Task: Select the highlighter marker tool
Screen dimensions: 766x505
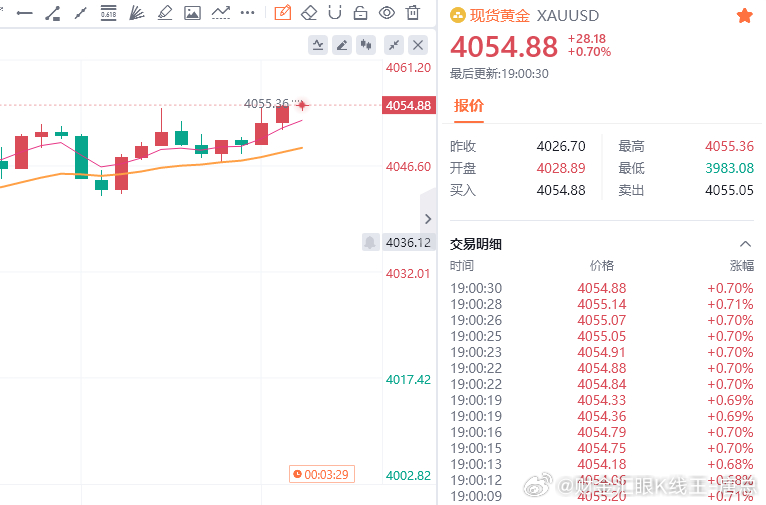Action: tap(165, 13)
